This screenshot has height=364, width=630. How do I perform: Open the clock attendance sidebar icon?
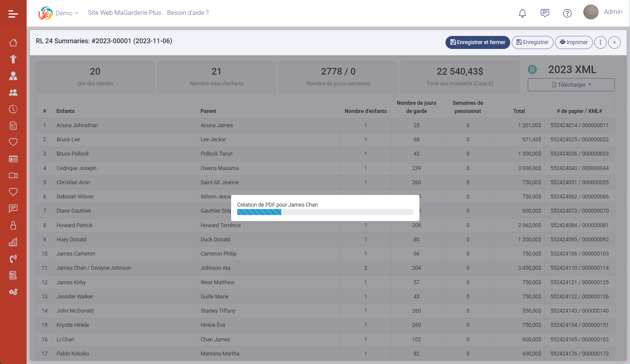(13, 109)
